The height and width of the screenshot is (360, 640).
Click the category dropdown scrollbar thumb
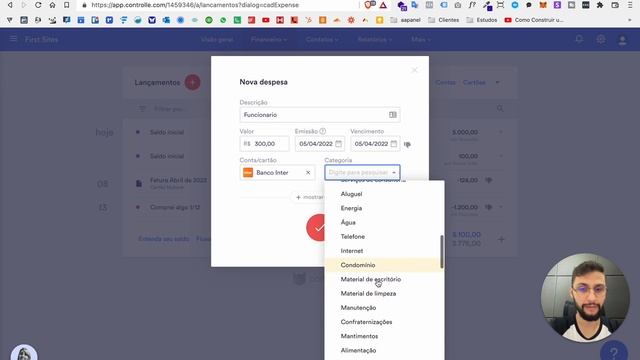click(x=442, y=252)
